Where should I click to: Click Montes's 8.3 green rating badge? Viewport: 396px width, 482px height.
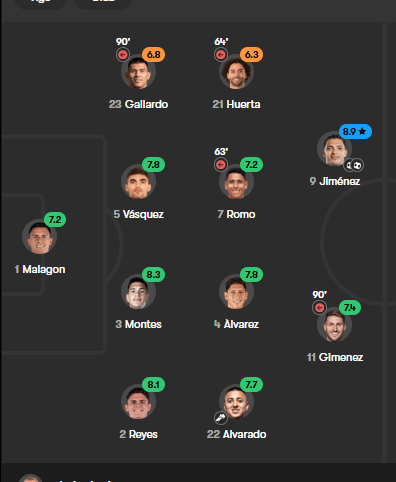pos(153,275)
